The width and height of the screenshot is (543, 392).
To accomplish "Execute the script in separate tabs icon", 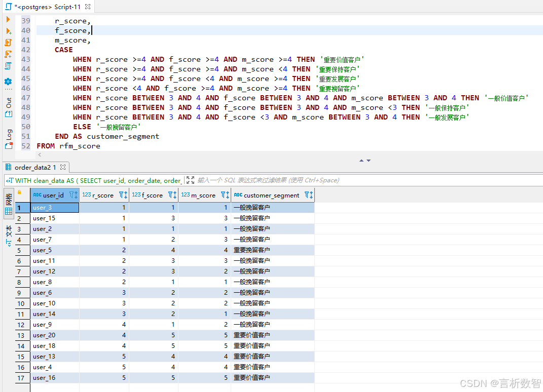I will [8, 54].
